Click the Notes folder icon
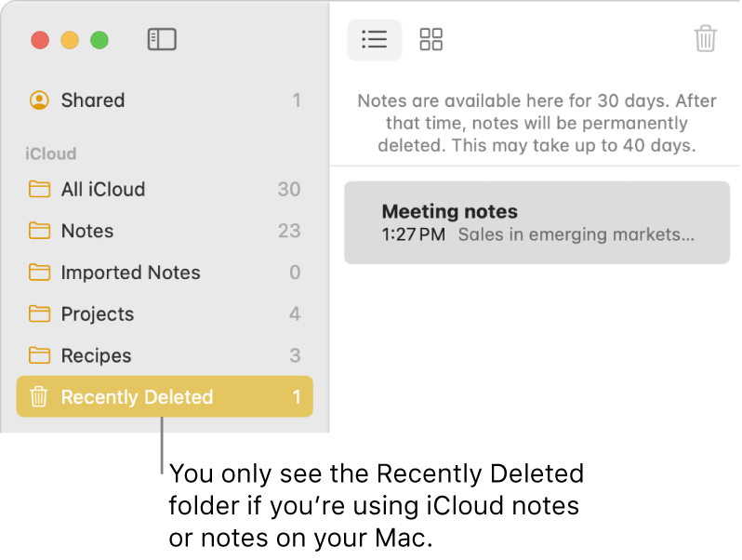The height and width of the screenshot is (560, 742). (39, 231)
